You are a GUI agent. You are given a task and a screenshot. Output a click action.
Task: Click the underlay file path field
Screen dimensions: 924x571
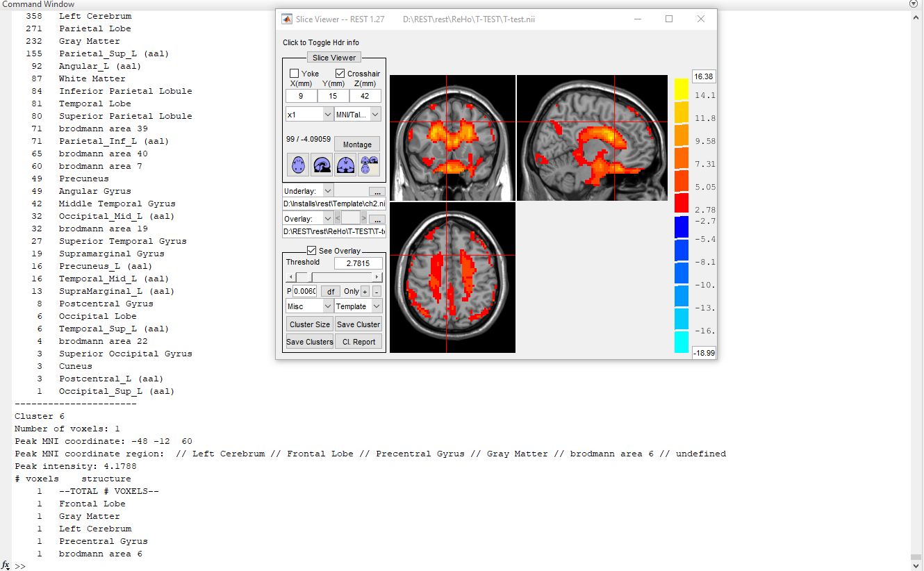coord(333,204)
